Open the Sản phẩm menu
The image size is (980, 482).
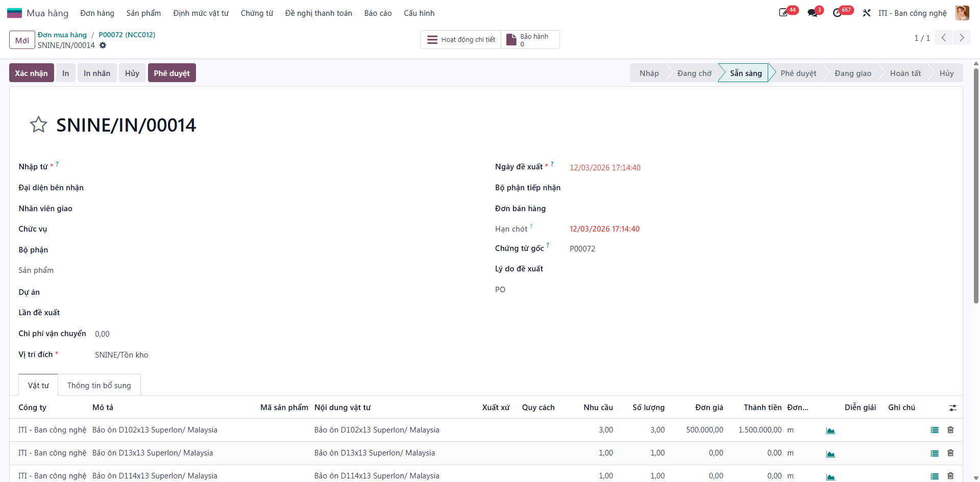[143, 13]
